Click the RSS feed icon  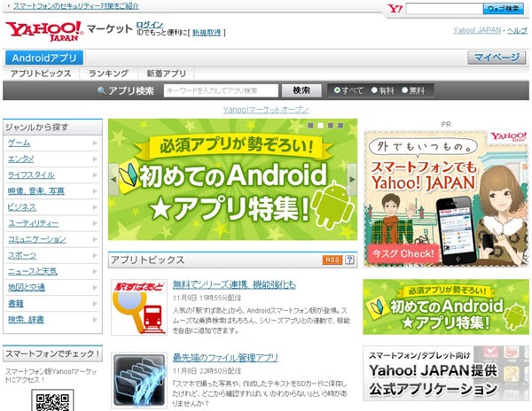pos(332,260)
